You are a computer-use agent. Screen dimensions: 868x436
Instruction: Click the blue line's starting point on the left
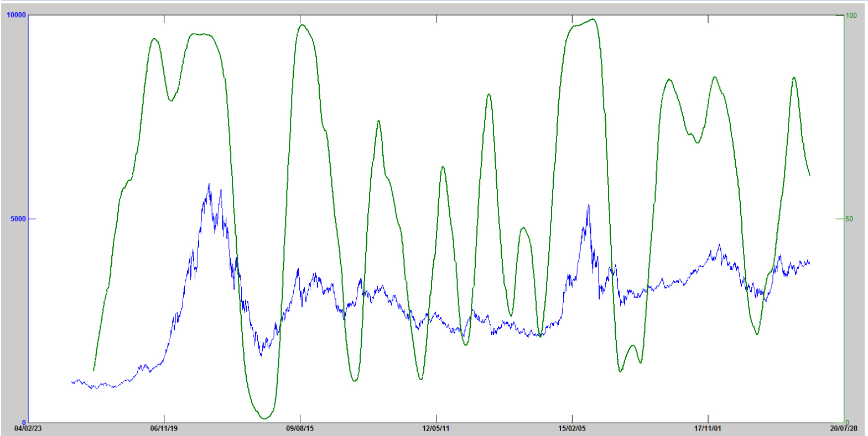tap(71, 382)
